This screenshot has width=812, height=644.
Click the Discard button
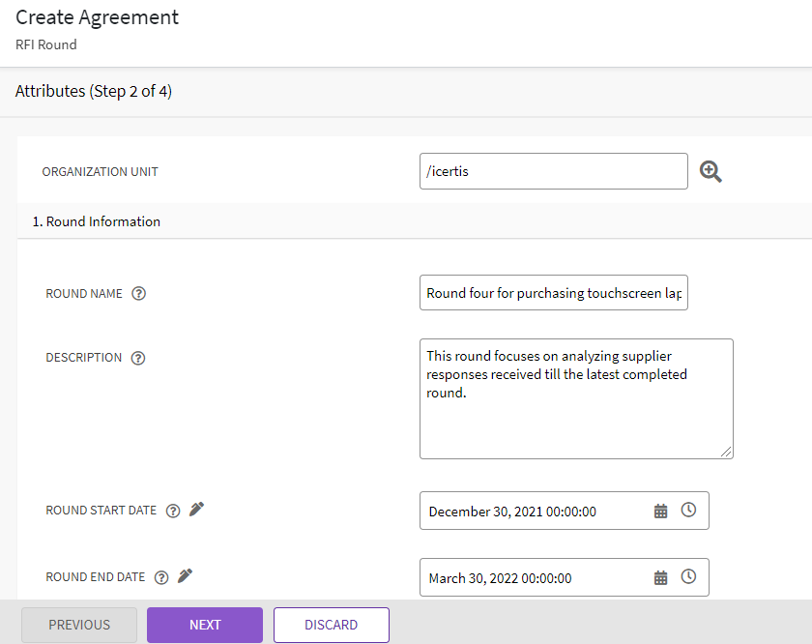pyautogui.click(x=331, y=625)
